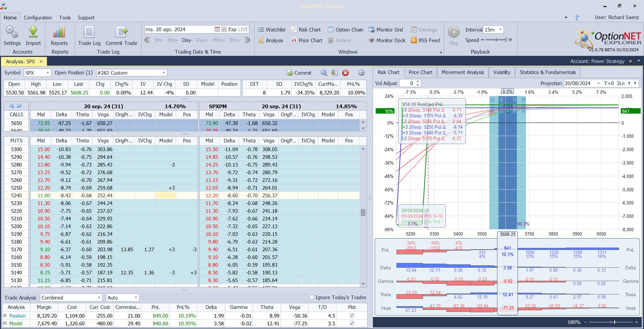The image size is (644, 329).
Task: Click the help question mark icon
Action: click(x=577, y=17)
